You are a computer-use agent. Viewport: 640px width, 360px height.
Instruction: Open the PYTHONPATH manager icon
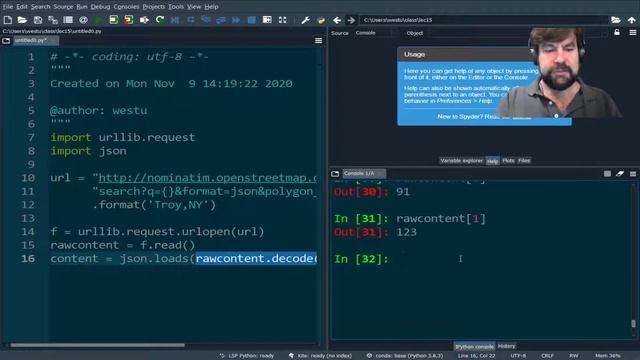(x=321, y=20)
